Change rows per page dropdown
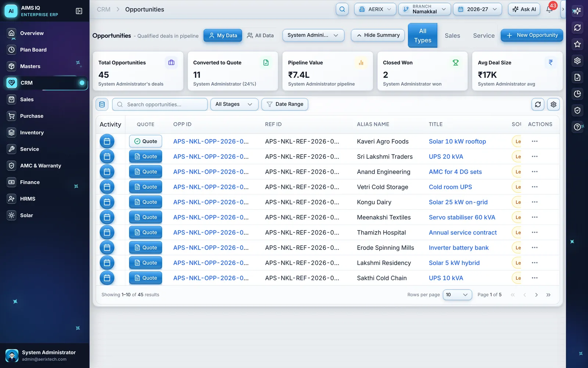The width and height of the screenshot is (588, 368). pos(457,295)
